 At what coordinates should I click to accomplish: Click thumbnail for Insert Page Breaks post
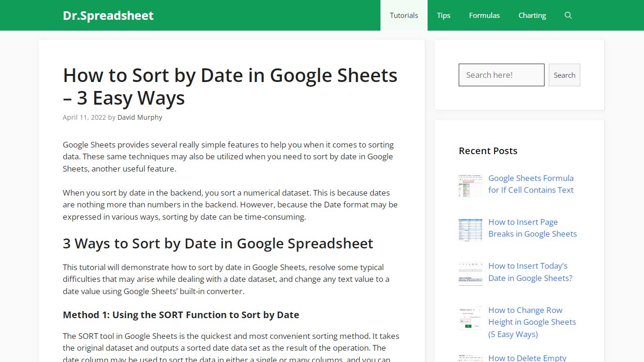point(471,230)
